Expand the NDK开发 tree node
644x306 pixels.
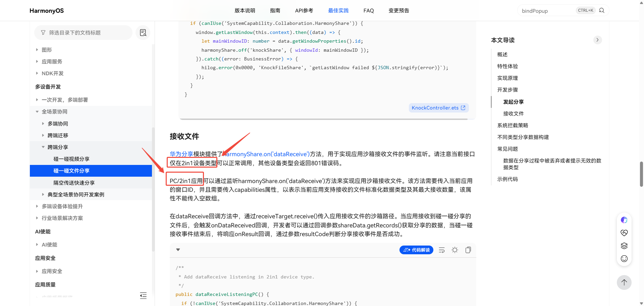37,73
